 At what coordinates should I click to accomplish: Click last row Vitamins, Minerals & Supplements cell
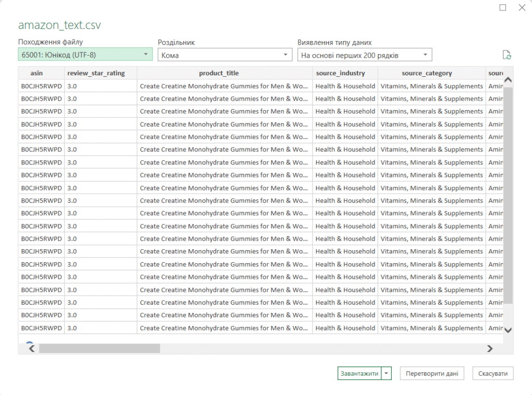(432, 328)
